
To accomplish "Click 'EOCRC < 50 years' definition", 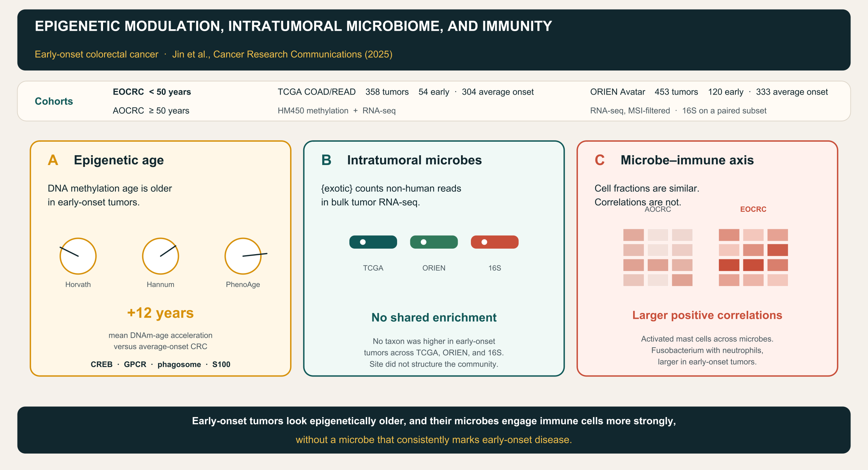I will click(152, 92).
